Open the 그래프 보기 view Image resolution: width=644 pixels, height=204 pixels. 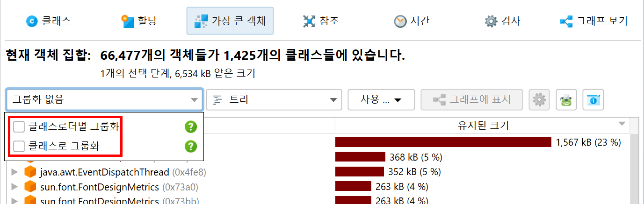pyautogui.click(x=593, y=21)
